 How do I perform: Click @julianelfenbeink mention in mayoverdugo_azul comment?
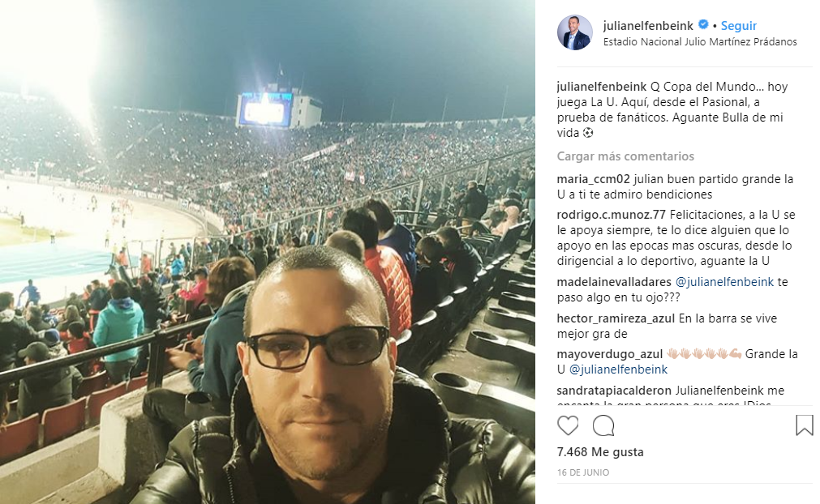(618, 369)
